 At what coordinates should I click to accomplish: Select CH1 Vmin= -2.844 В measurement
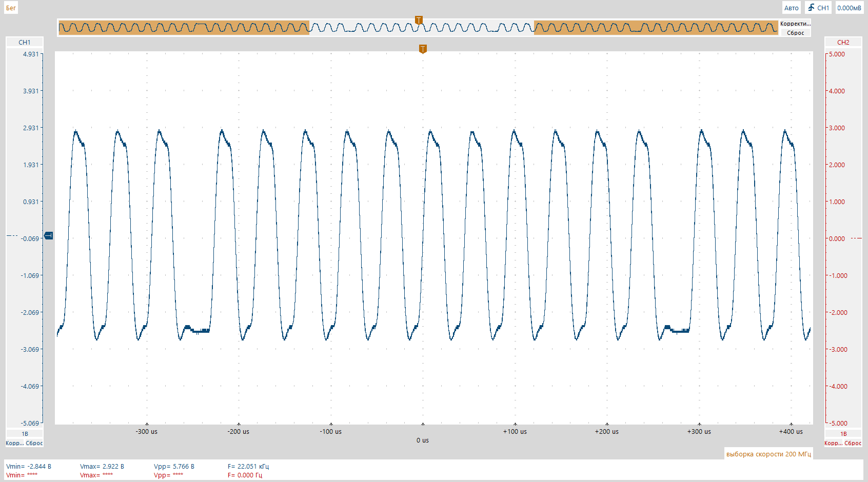[29, 466]
